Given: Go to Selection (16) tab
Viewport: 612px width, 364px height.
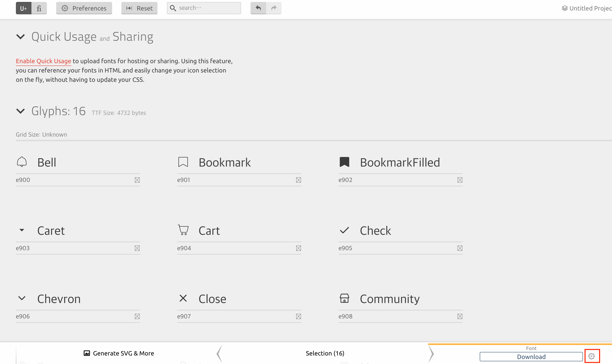Looking at the screenshot, I should [x=325, y=353].
